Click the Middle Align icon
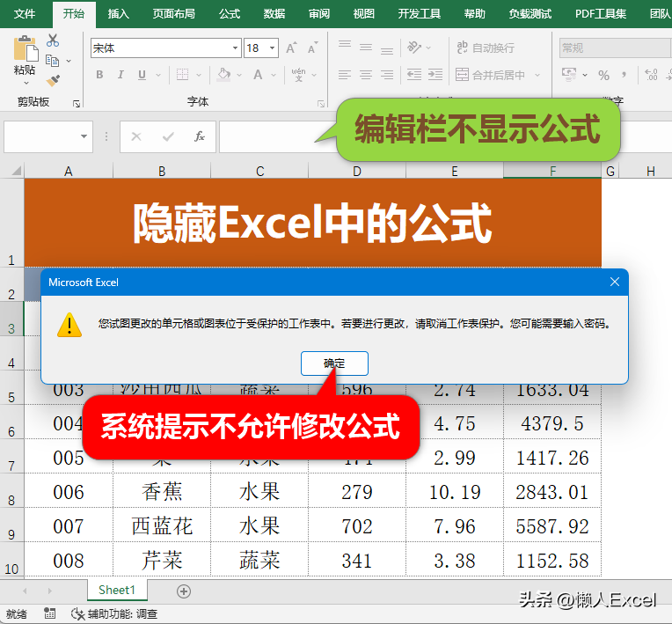Image resolution: width=672 pixels, height=624 pixels. [x=366, y=48]
